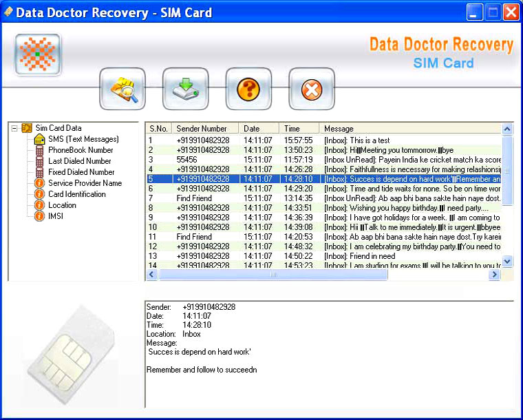523x420 pixels.
Task: Click the message list scroll up arrow
Action: (507, 129)
